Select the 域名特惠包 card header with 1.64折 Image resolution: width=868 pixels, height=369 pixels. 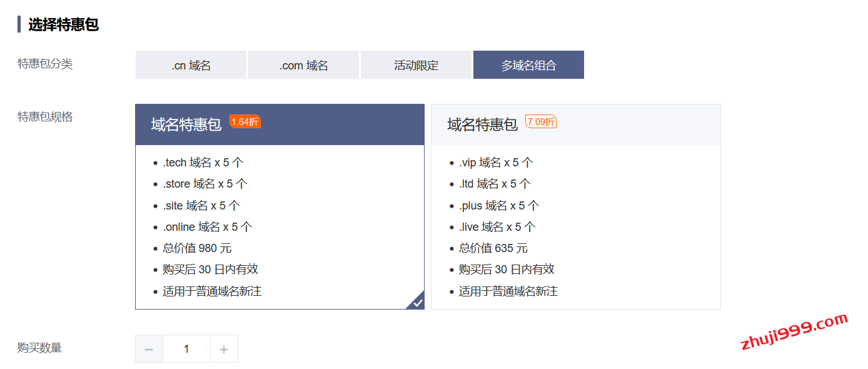pyautogui.click(x=186, y=124)
